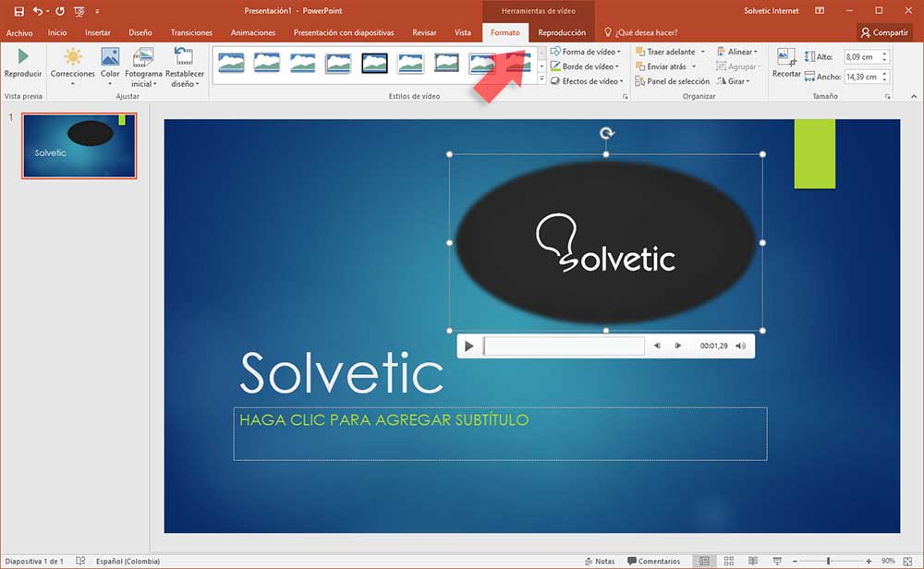Open the Color options for video
924x569 pixels.
pos(110,67)
